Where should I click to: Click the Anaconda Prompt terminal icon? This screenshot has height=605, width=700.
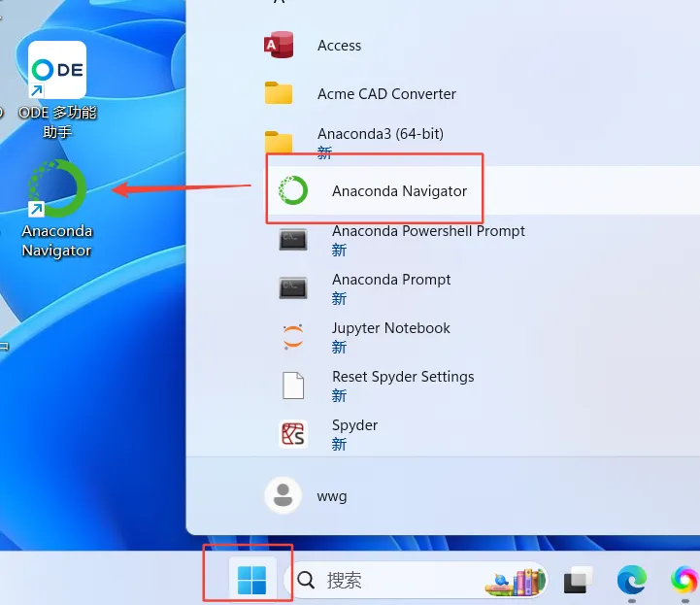click(x=293, y=288)
